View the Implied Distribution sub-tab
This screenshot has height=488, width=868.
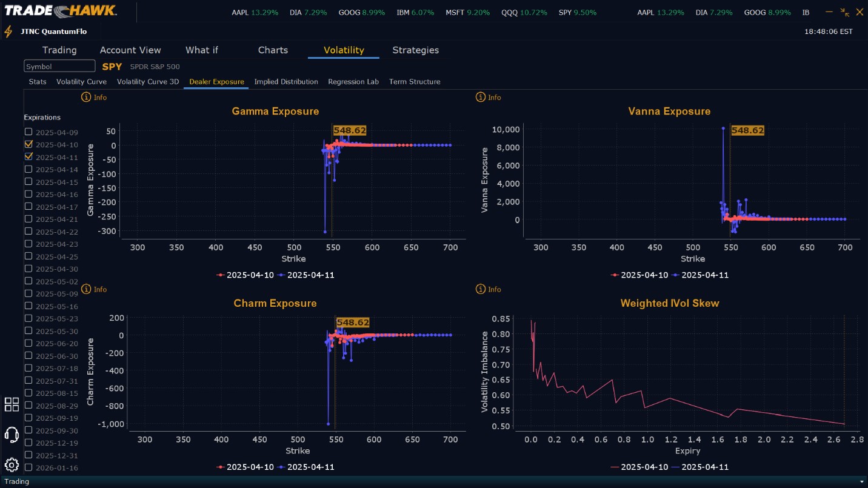click(x=286, y=82)
